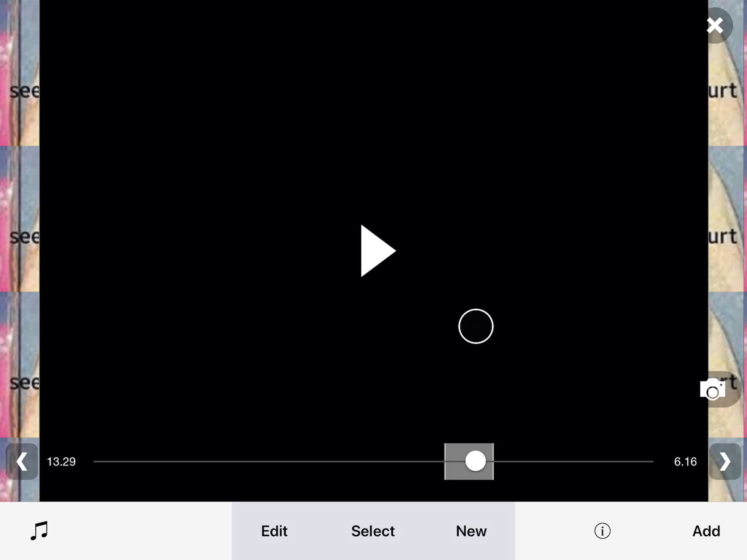Click the right arrow navigate button
The height and width of the screenshot is (560, 747).
click(x=725, y=461)
